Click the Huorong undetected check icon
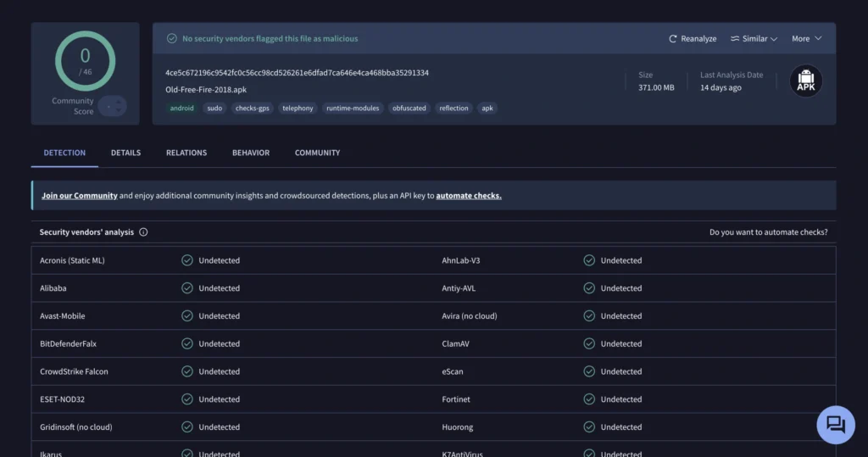 tap(589, 426)
